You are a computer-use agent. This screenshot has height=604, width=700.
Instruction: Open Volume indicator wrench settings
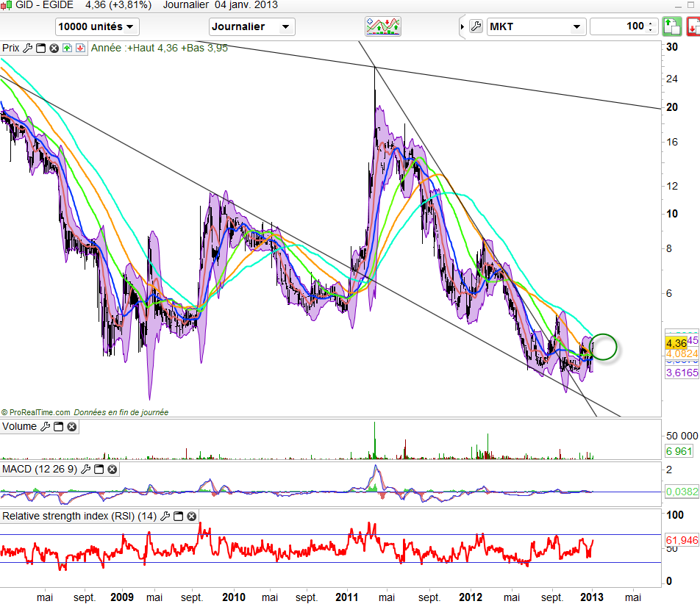[46, 427]
